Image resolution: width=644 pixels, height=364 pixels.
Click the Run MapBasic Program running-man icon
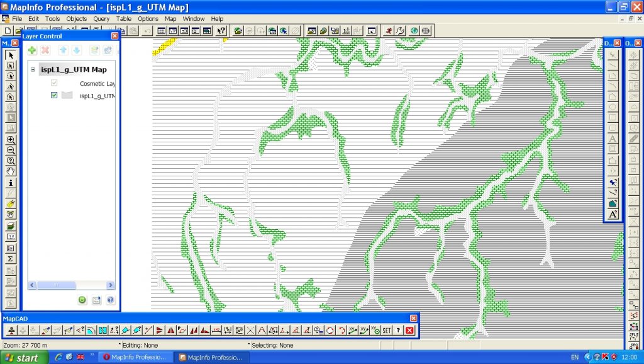pyautogui.click(x=389, y=31)
